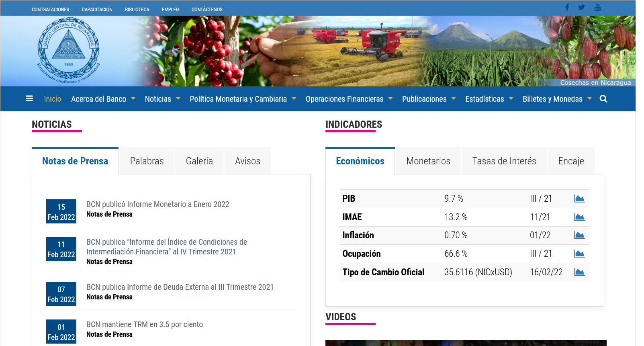Open Política Monetaria y Cambiaria dropdown
Image resolution: width=644 pixels, height=346 pixels.
pos(243,99)
